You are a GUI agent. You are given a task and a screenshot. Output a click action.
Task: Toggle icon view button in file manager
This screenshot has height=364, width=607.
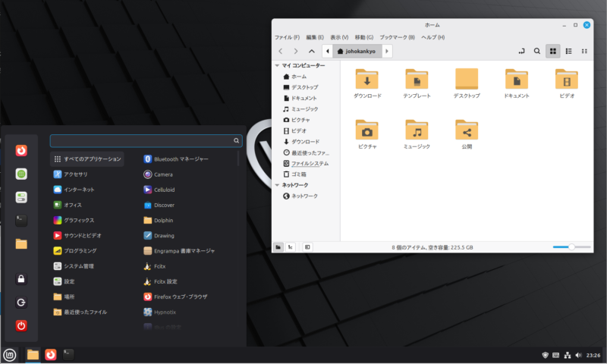point(553,51)
